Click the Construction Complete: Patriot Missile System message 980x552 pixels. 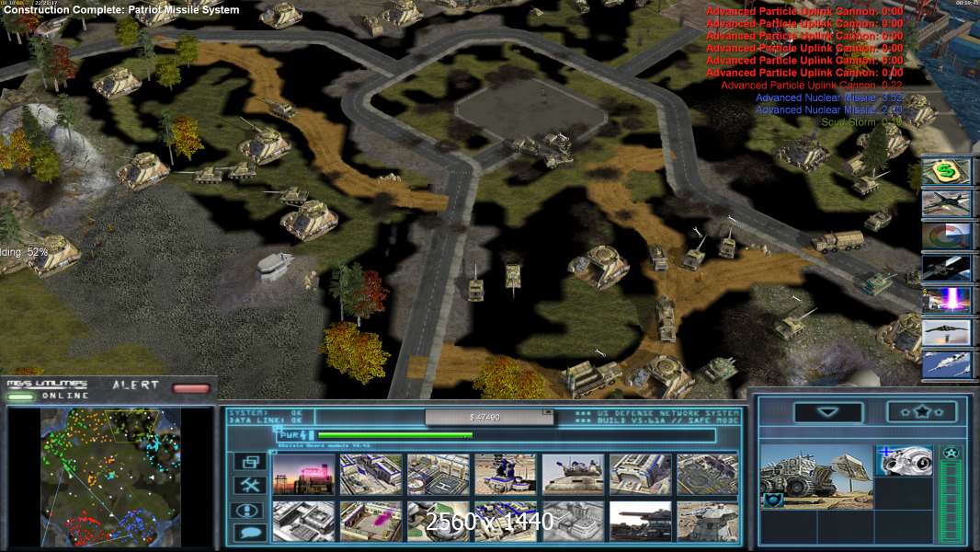(x=121, y=10)
